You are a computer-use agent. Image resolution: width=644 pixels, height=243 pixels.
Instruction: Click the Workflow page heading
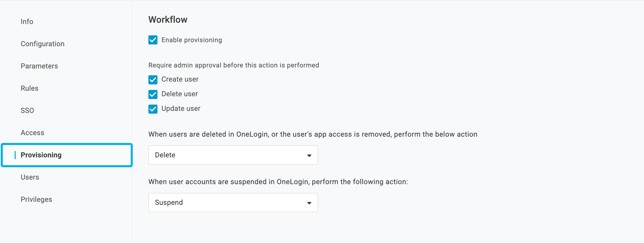point(168,19)
